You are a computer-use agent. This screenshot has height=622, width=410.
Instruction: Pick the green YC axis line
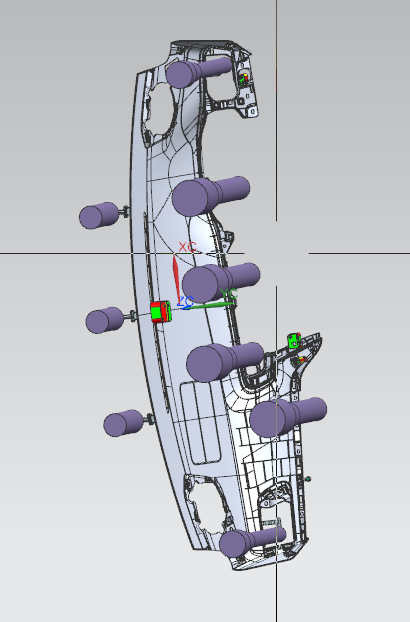click(210, 305)
